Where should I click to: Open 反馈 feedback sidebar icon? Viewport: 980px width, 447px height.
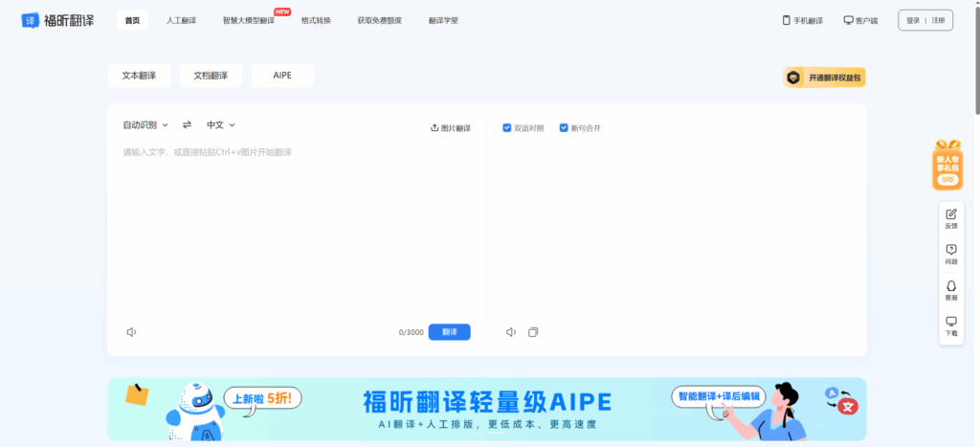click(x=951, y=218)
